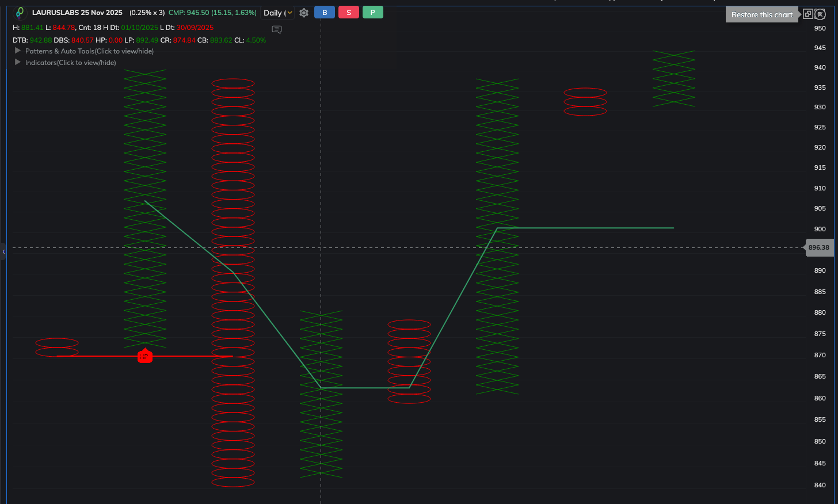Click the restore chart icon

click(x=808, y=14)
